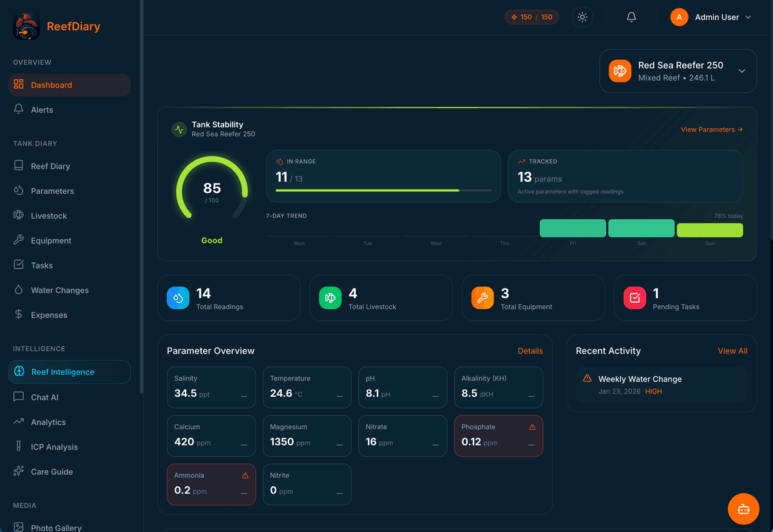Screen dimensions: 773x532
Task: Click the ReefDiary fish logo
Action: [26, 26]
